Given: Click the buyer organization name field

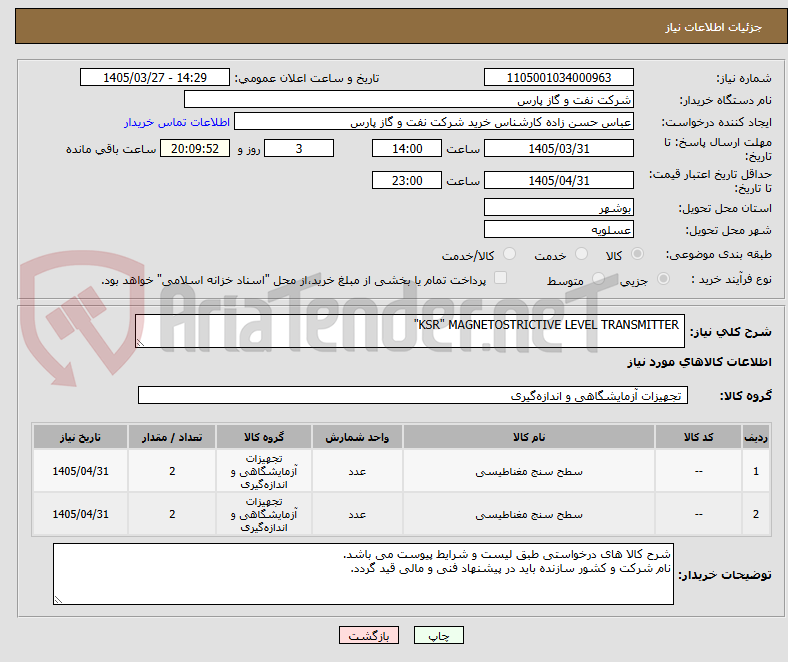Looking at the screenshot, I should pyautogui.click(x=409, y=100).
